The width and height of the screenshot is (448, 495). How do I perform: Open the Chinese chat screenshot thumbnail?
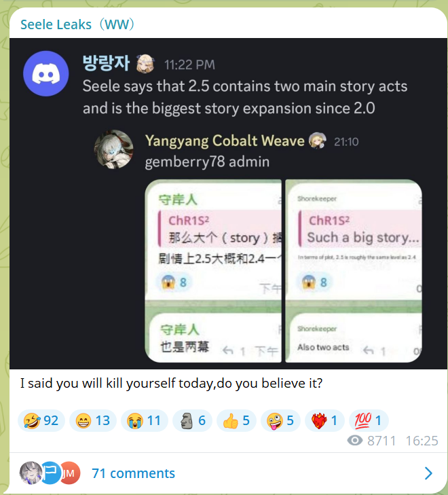tap(213, 271)
